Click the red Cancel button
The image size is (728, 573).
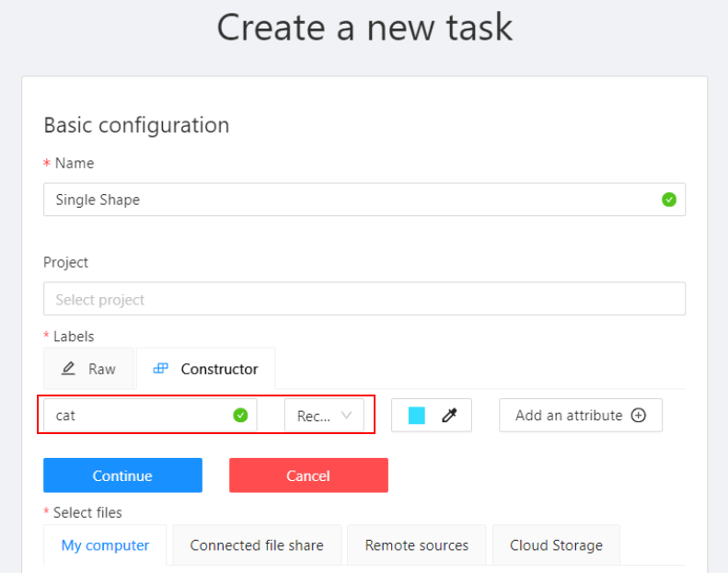[x=308, y=476]
